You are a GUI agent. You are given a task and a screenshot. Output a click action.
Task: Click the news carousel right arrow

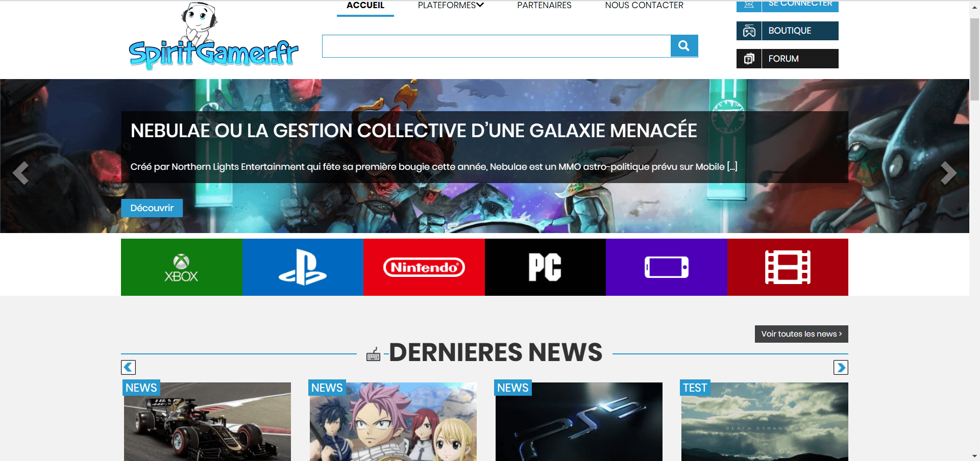841,367
